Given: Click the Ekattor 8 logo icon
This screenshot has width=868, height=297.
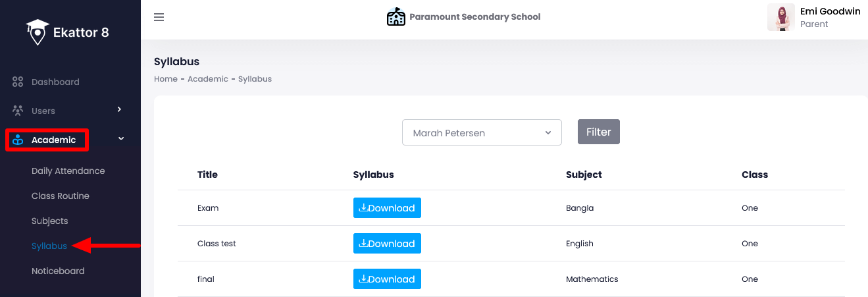Looking at the screenshot, I should point(38,32).
